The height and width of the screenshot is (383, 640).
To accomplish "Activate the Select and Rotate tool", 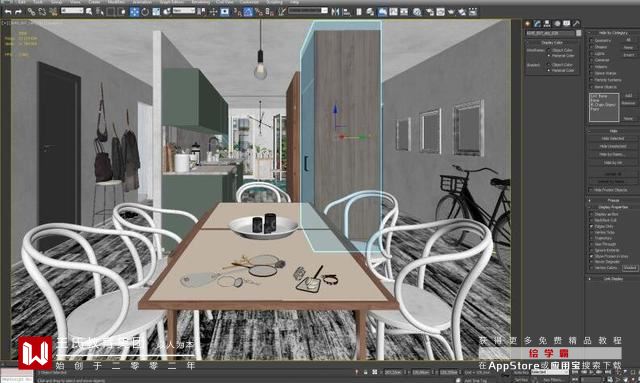I will point(145,12).
